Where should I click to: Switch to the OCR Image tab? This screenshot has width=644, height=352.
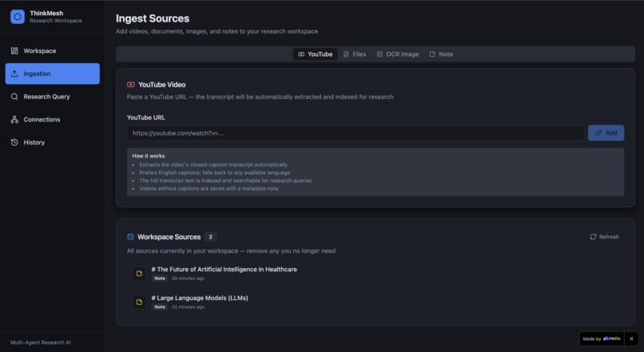pyautogui.click(x=398, y=54)
